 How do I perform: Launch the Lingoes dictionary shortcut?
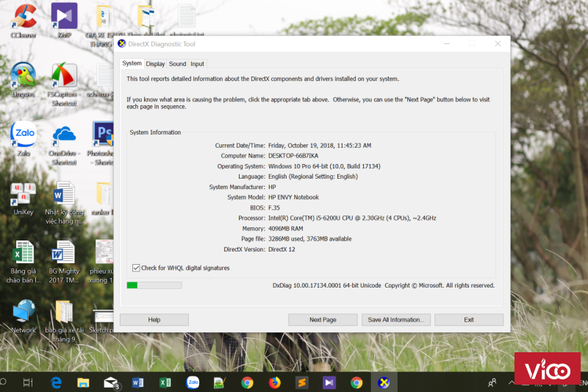click(x=24, y=79)
